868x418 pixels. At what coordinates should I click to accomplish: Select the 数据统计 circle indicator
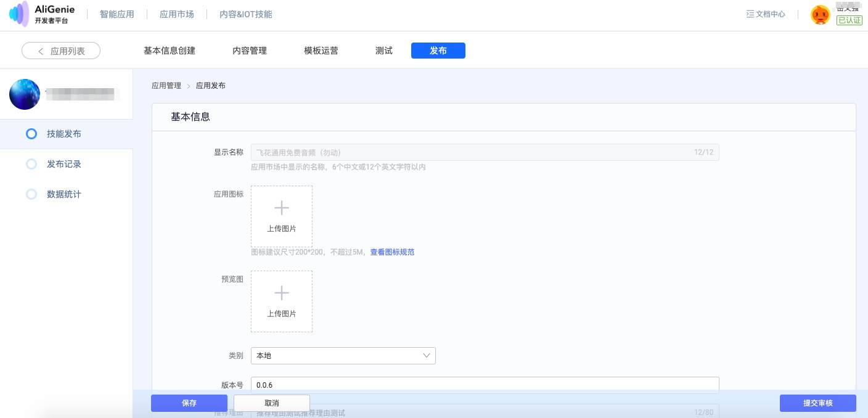(31, 194)
